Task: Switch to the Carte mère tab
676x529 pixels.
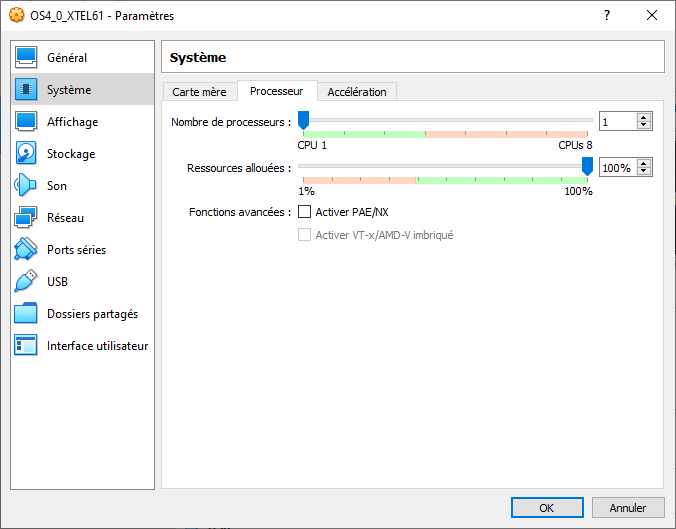Action: click(199, 92)
